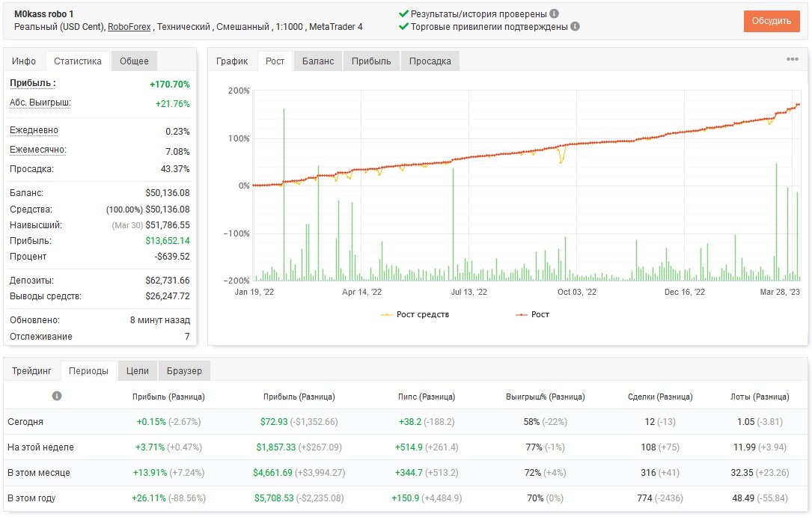Open the RoboForex broker link

129,27
